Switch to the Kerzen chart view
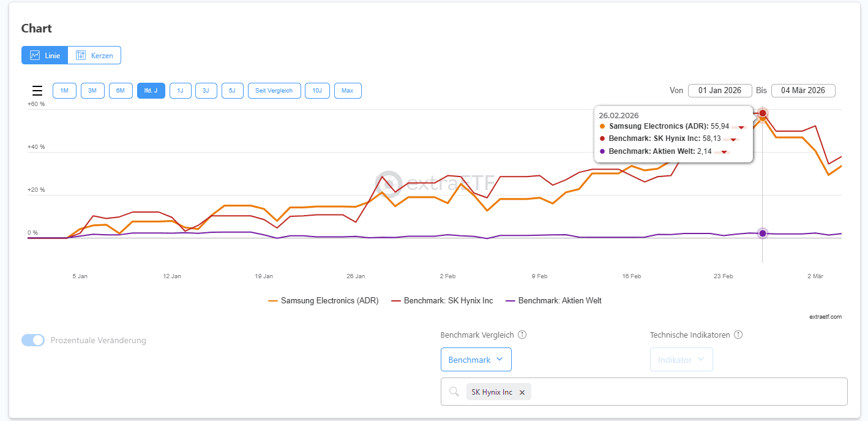Screen dimensions: 868x421 pyautogui.click(x=95, y=55)
